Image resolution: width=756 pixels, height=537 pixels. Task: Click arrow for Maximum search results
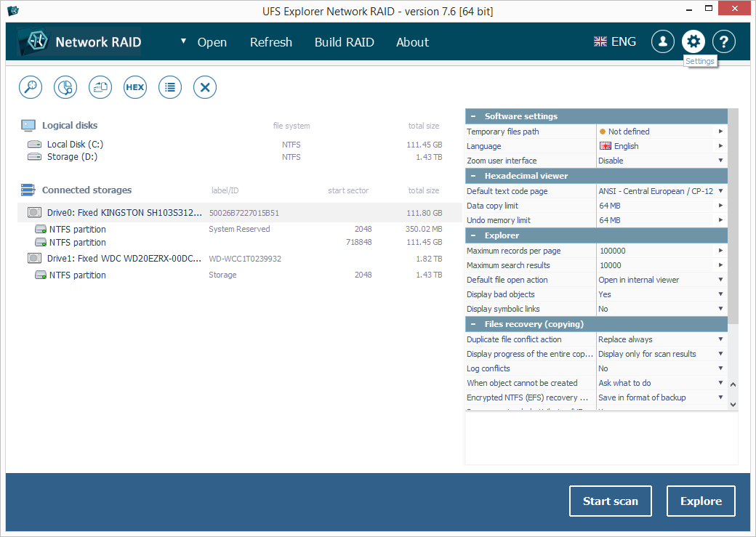click(720, 265)
